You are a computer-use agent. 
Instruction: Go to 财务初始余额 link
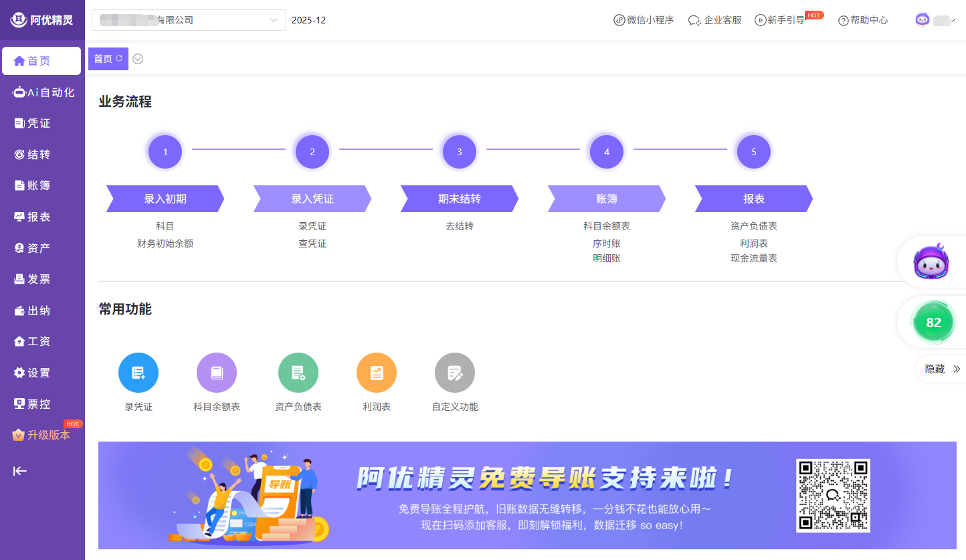point(165,244)
